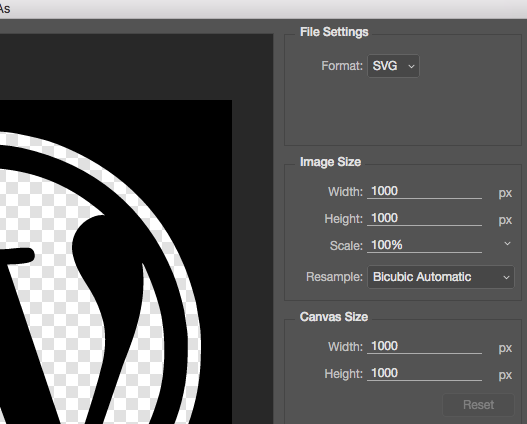Screen dimensions: 527x424
Task: Click the px unit beside Image Size Width
Action: (x=505, y=193)
